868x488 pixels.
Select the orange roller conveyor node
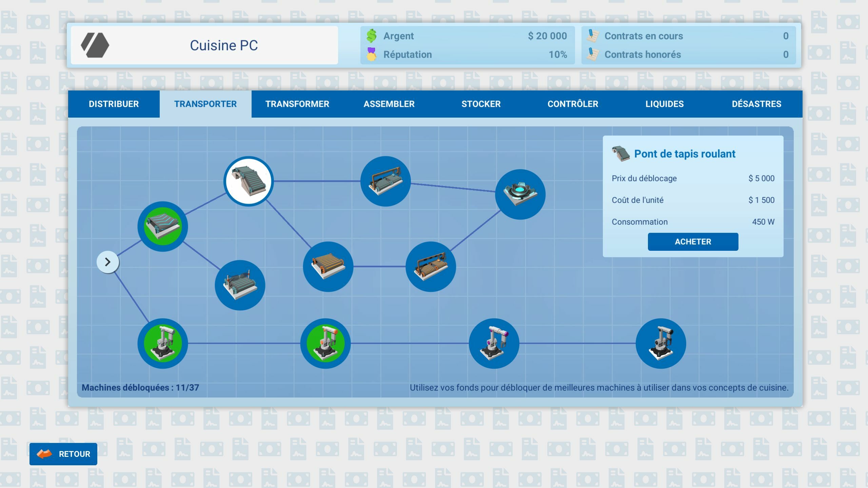[x=328, y=267]
